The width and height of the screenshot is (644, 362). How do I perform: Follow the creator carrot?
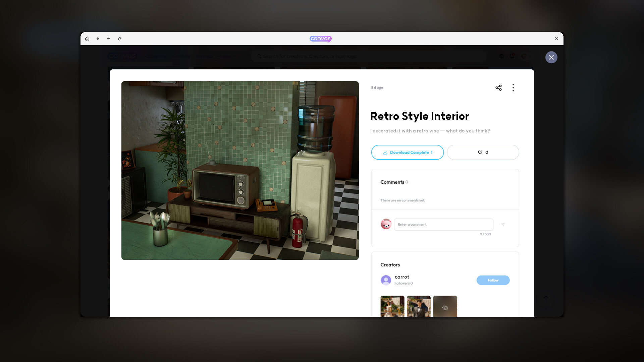point(493,280)
